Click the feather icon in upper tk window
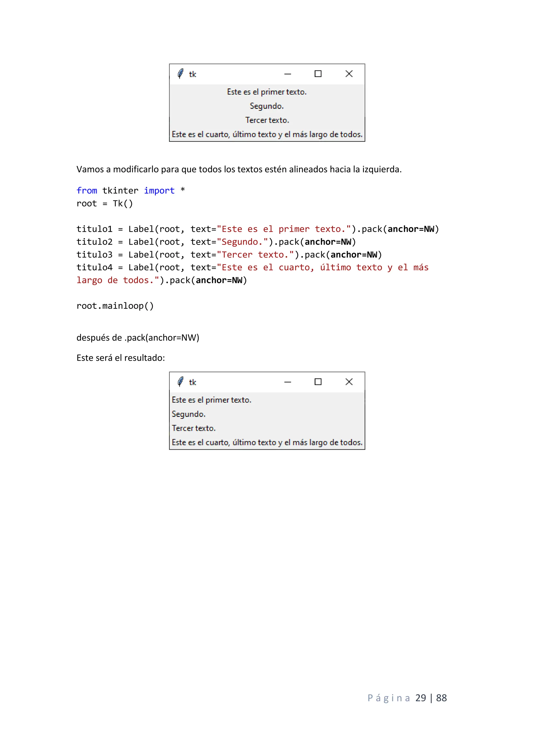Viewport: 535px width, 756px height. click(x=180, y=73)
